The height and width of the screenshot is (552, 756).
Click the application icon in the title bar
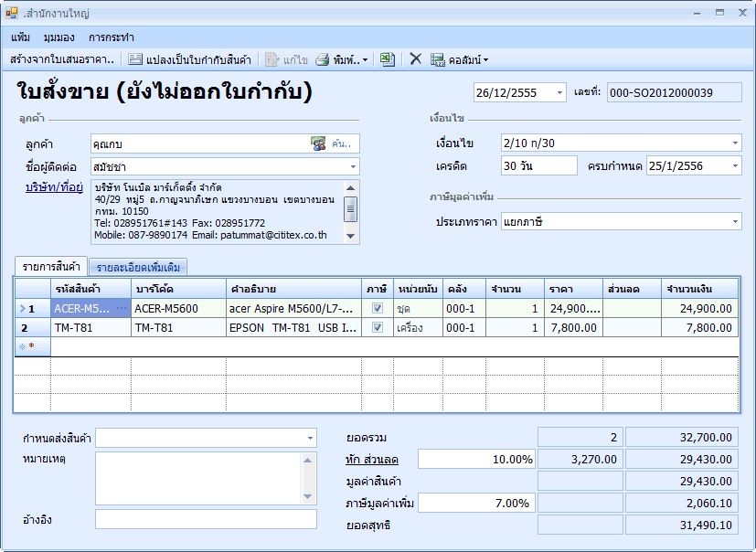click(x=12, y=14)
